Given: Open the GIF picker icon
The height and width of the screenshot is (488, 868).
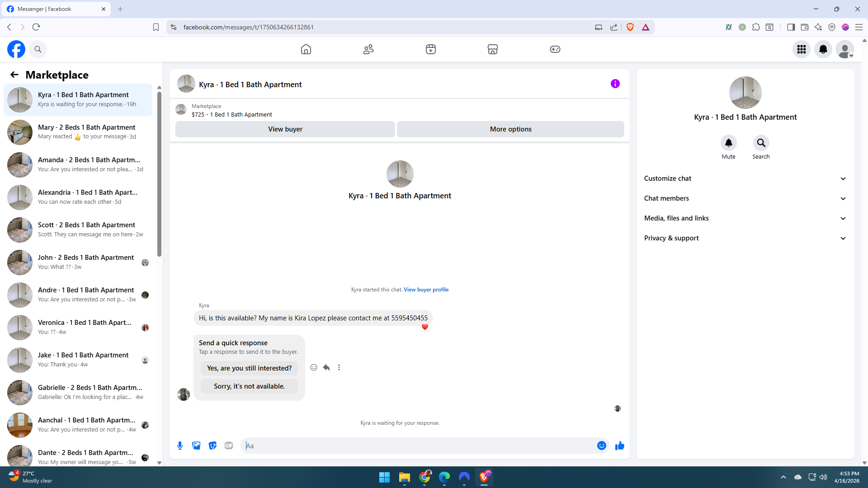Looking at the screenshot, I should (229, 446).
